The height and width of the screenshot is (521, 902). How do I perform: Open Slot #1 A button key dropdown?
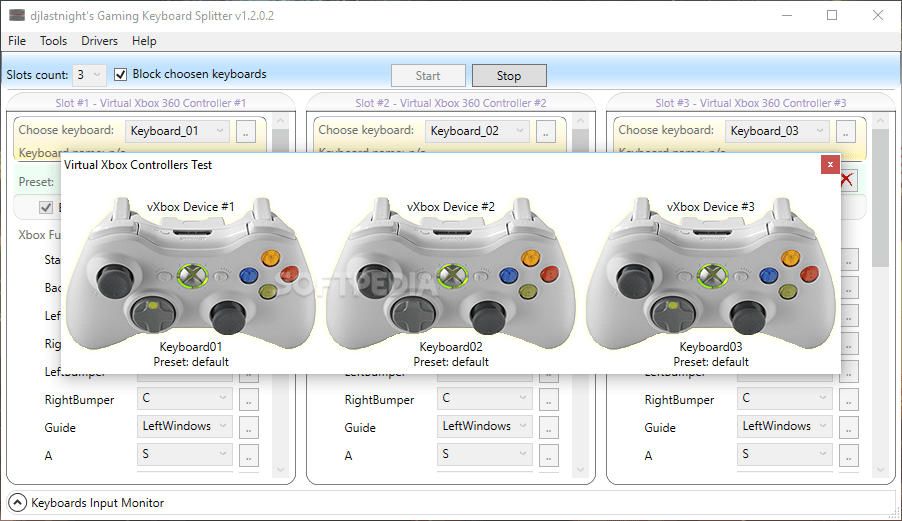(185, 454)
